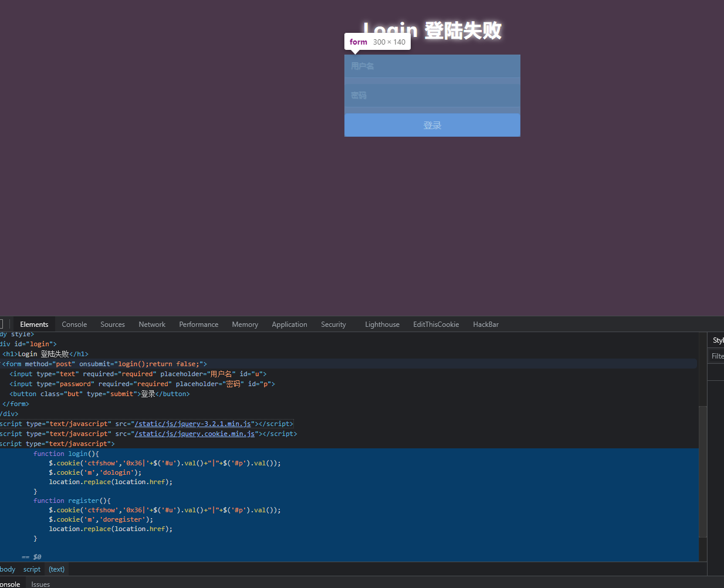Click the 'body' breadcrumb item
The height and width of the screenshot is (588, 724).
pos(8,569)
